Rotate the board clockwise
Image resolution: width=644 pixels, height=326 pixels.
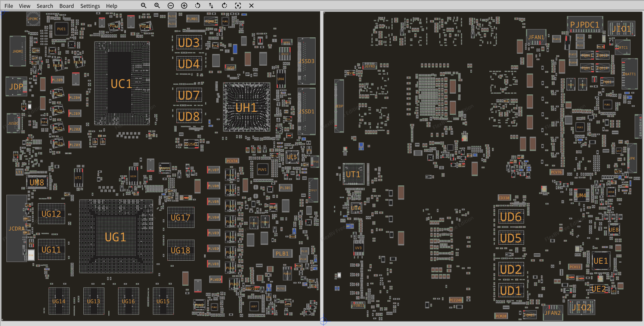coord(225,6)
